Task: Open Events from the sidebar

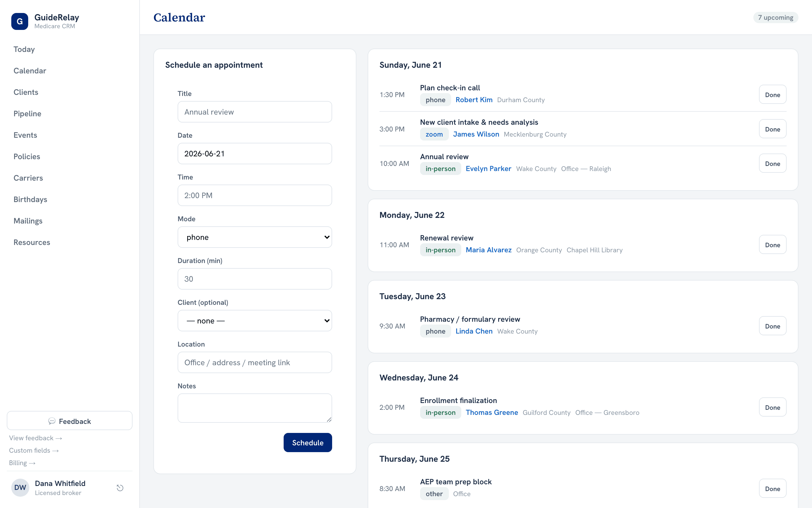Action: coord(25,135)
